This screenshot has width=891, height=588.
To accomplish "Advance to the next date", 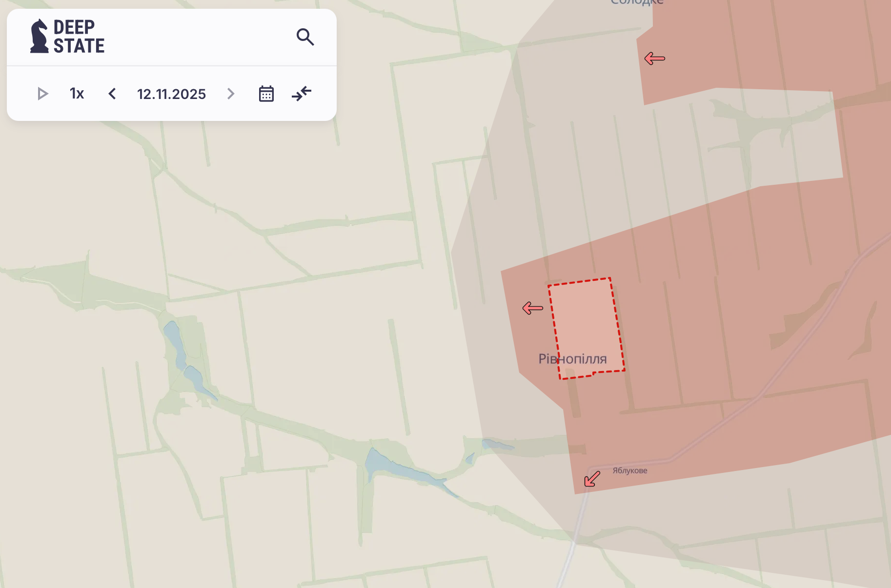I will point(231,94).
